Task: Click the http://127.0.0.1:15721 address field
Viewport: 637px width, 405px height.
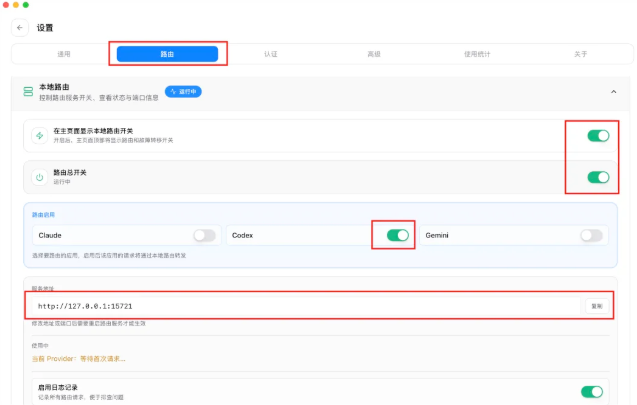Action: (307, 306)
